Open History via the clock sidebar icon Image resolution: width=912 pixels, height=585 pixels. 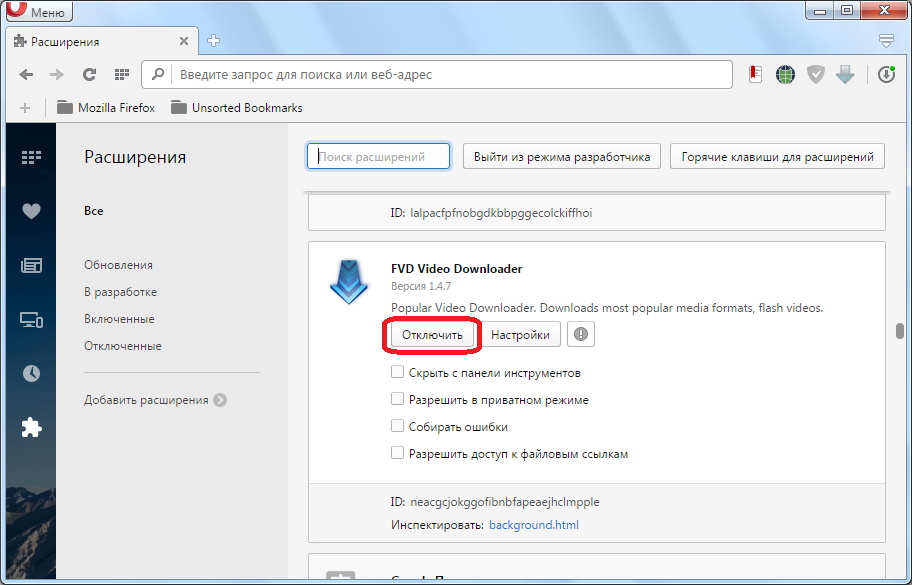31,373
